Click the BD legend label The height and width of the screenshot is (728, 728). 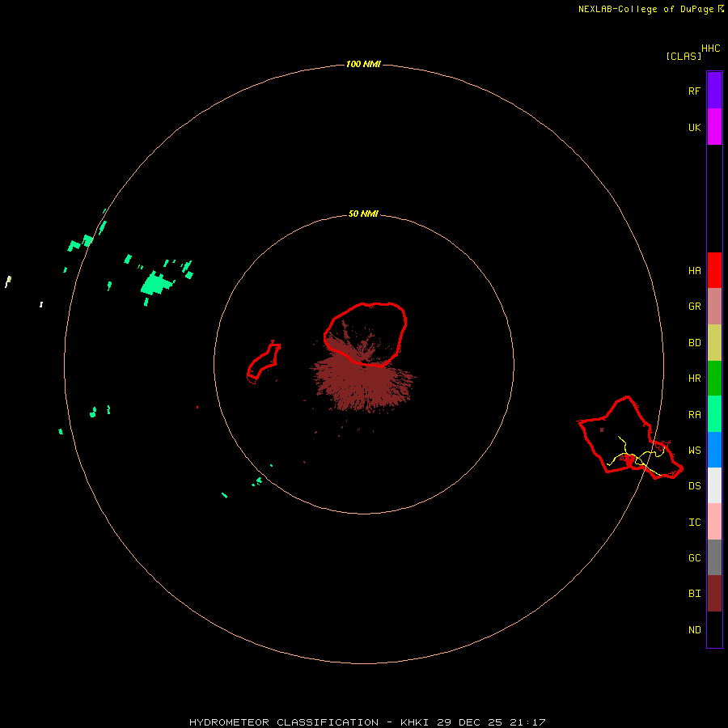pos(694,342)
